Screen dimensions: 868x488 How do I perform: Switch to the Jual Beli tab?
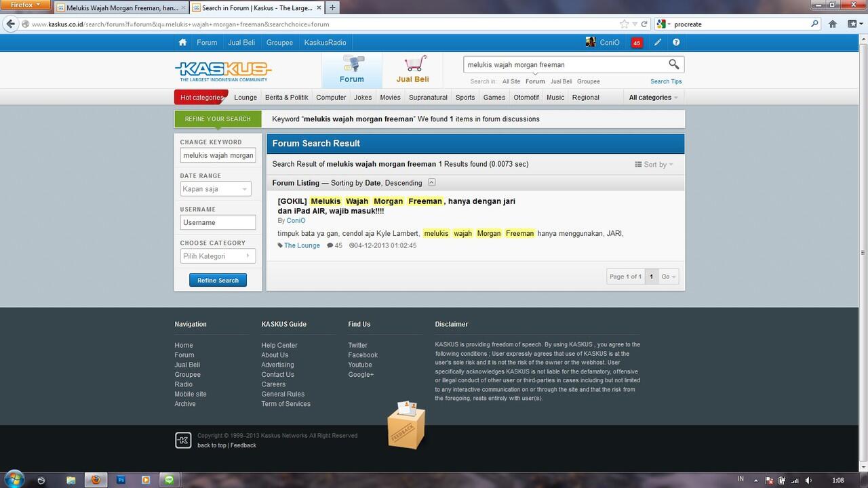[x=412, y=70]
